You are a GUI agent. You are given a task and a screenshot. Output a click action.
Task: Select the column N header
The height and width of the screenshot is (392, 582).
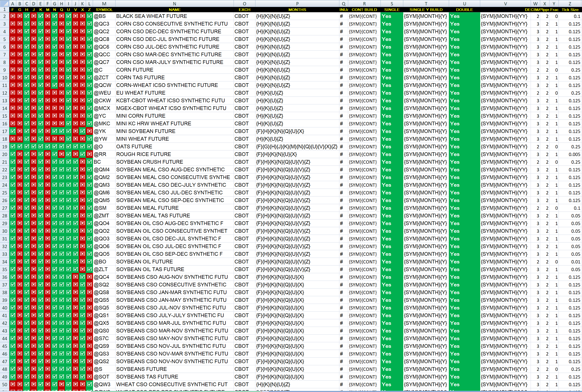[x=174, y=3]
